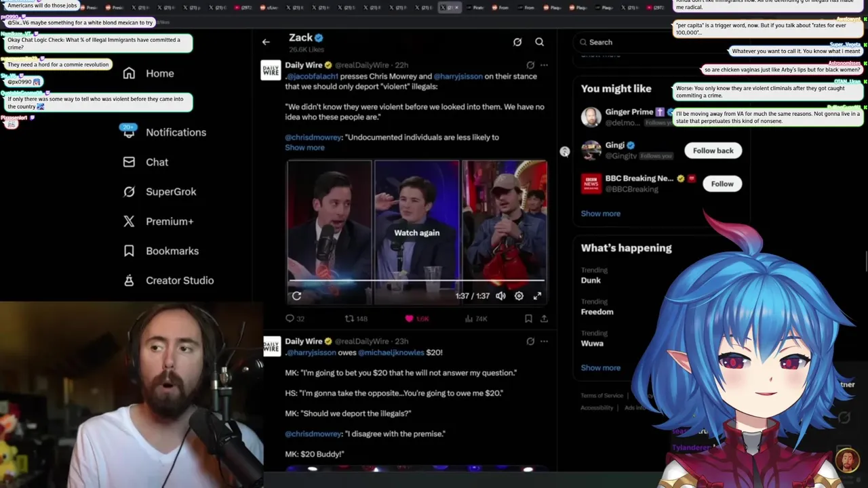Click the BBC News logo avatar

coord(591,184)
